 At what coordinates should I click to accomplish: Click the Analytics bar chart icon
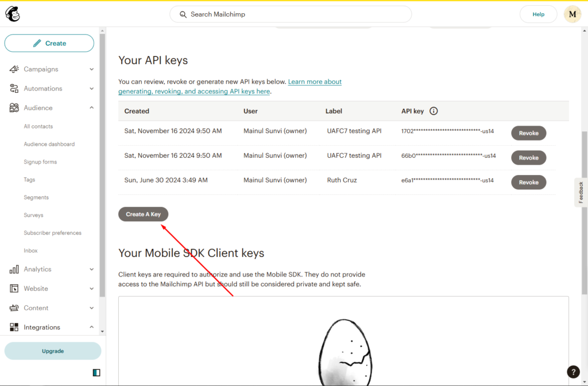tap(14, 269)
